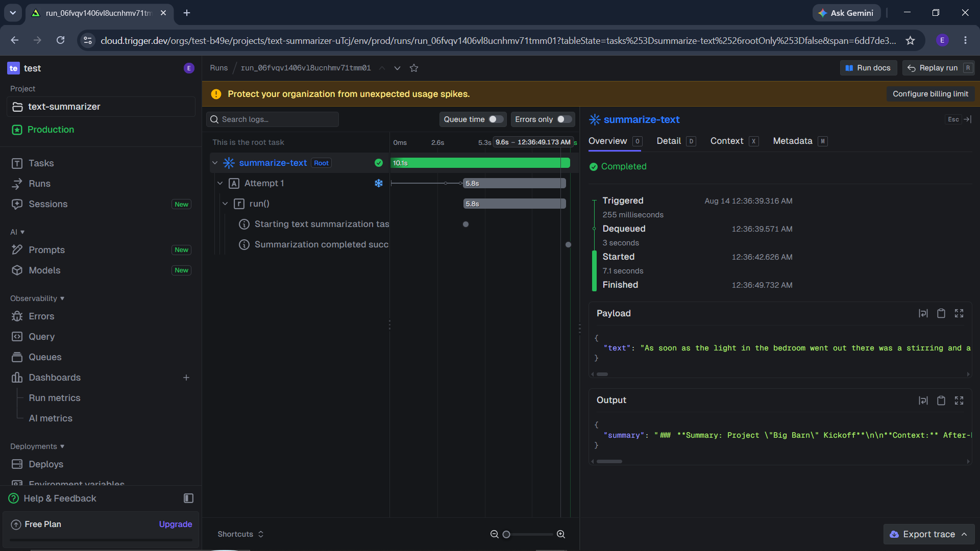This screenshot has width=980, height=551.
Task: Open Help & Feedback
Action: pos(53,498)
